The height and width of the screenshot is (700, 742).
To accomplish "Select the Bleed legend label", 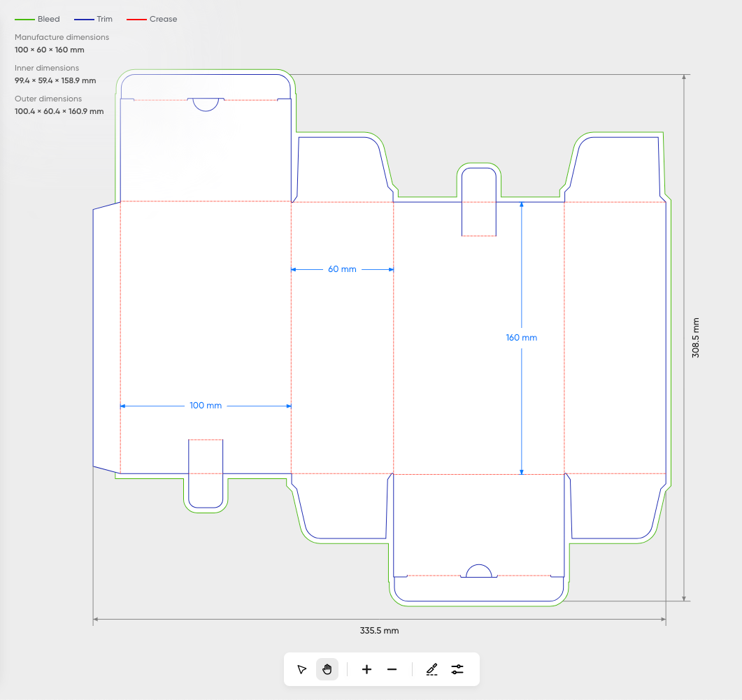I will (x=49, y=20).
